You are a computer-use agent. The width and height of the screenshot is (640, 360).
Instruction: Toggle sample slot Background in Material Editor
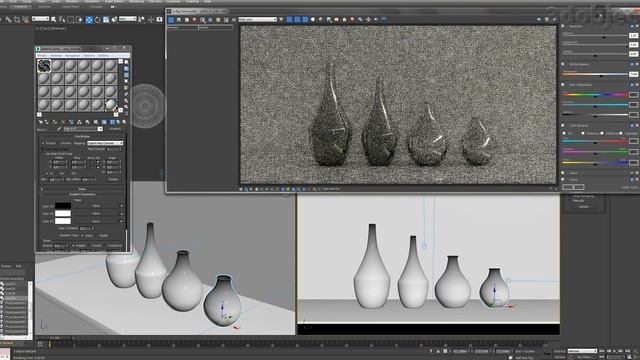[x=126, y=75]
